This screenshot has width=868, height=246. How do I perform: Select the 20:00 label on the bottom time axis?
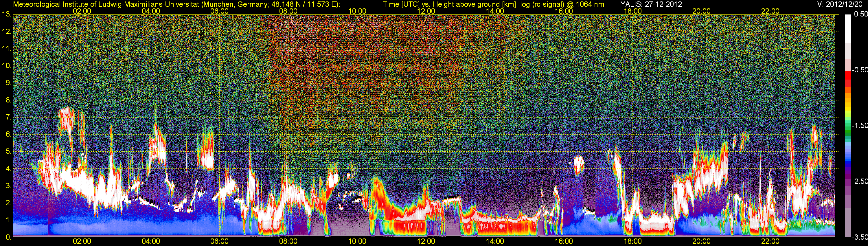coord(702,241)
